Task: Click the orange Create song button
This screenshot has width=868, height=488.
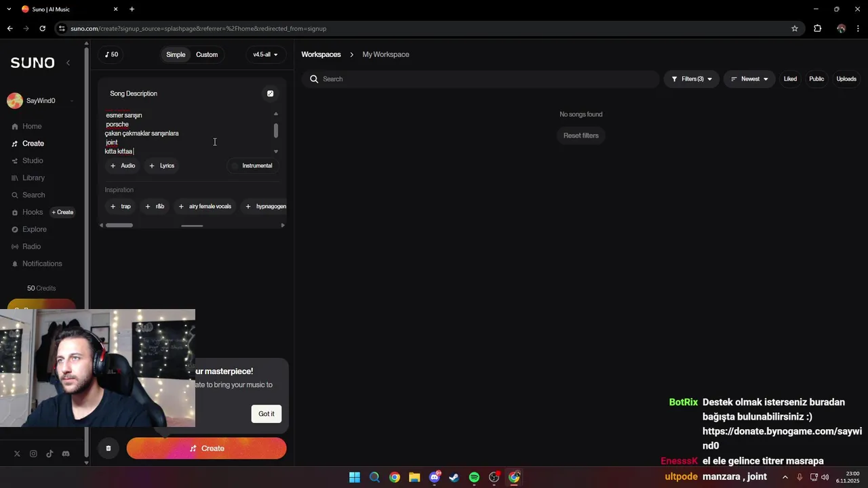Action: (x=206, y=448)
